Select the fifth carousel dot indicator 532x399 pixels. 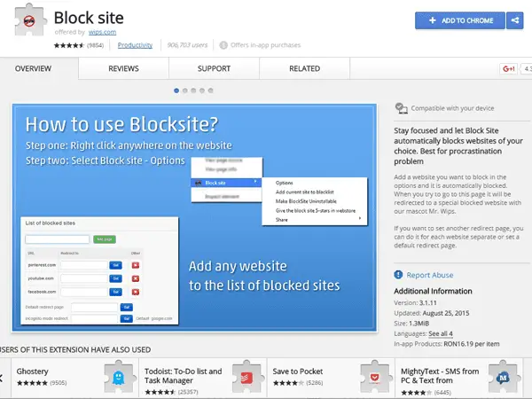click(x=211, y=90)
